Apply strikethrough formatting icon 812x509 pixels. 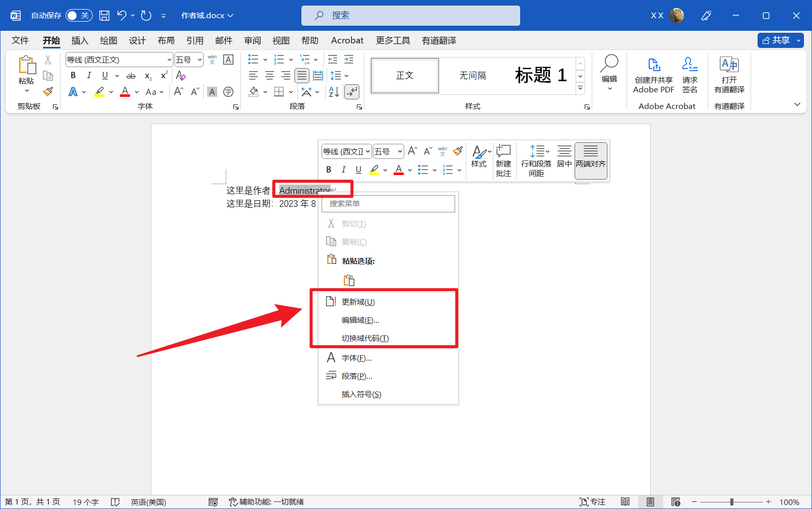coord(130,76)
